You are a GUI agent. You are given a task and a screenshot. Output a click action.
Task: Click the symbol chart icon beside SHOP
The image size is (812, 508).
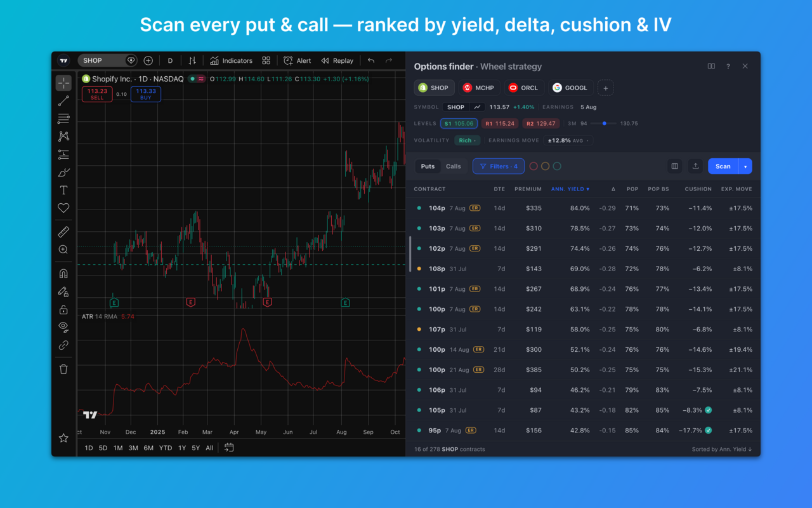tap(478, 107)
